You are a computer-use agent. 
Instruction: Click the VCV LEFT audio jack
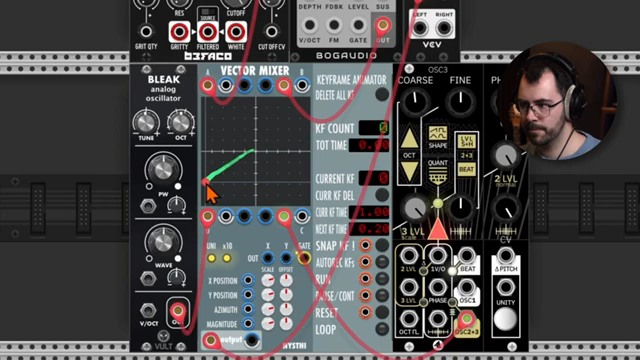(420, 28)
